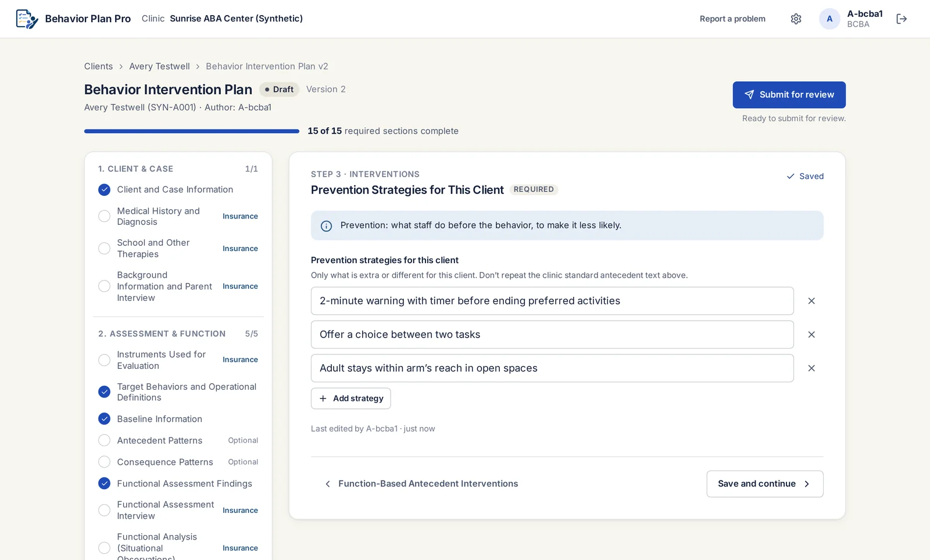Click the plus icon on Add strategy
The height and width of the screenshot is (560, 930).
[323, 399]
